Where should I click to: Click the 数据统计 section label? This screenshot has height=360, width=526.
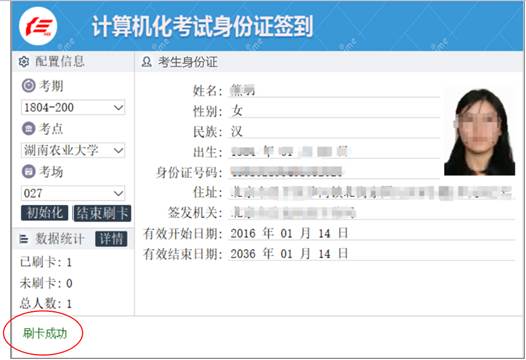point(60,239)
